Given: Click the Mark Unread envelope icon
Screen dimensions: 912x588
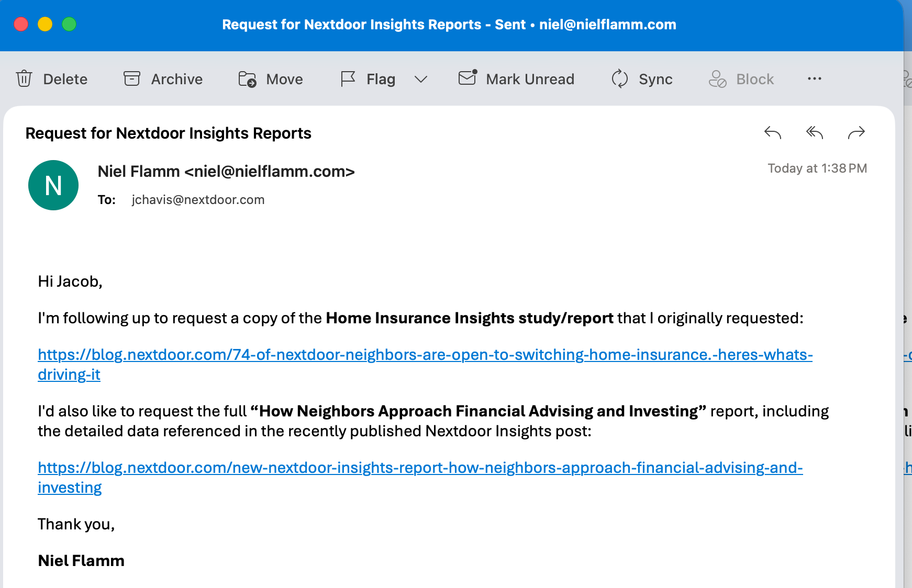Looking at the screenshot, I should (468, 77).
